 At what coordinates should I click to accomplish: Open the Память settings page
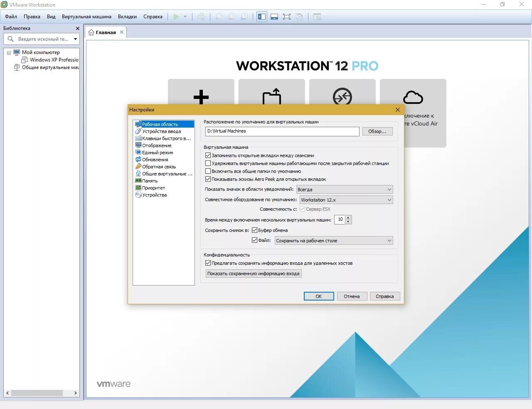click(149, 180)
